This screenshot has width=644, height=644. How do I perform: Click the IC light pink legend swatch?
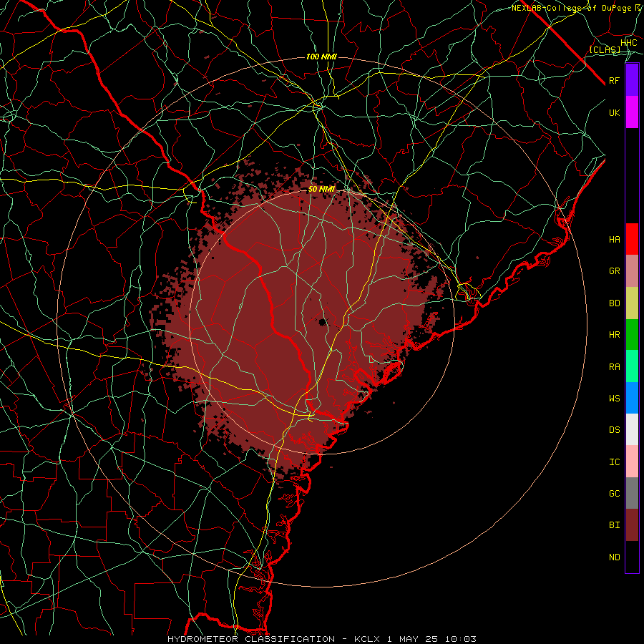point(632,462)
